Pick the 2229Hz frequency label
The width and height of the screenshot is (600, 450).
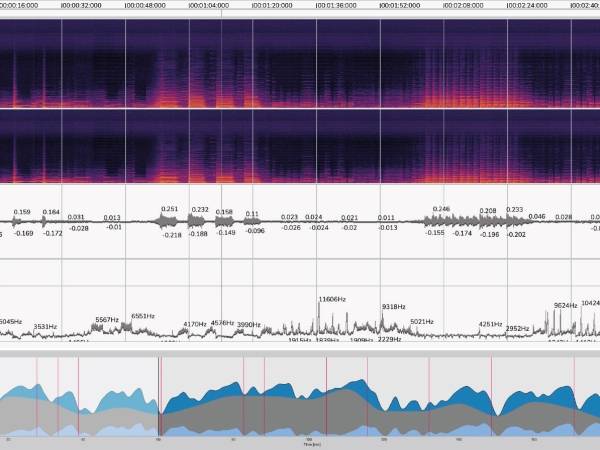[x=390, y=339]
